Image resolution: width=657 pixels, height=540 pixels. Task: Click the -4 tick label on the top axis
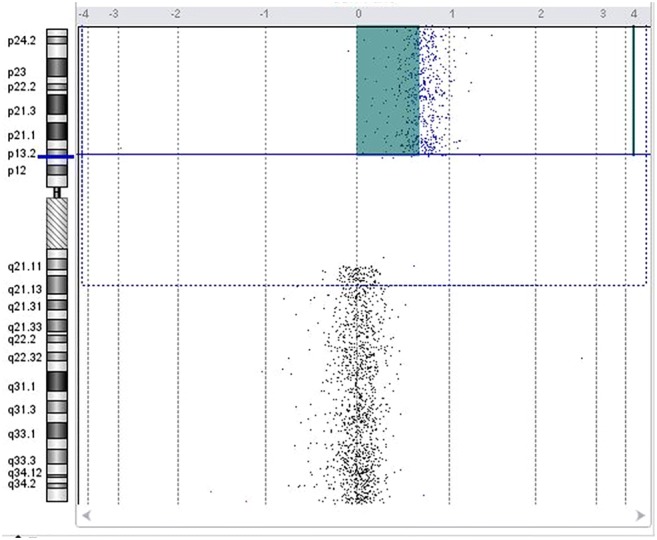[x=84, y=14]
